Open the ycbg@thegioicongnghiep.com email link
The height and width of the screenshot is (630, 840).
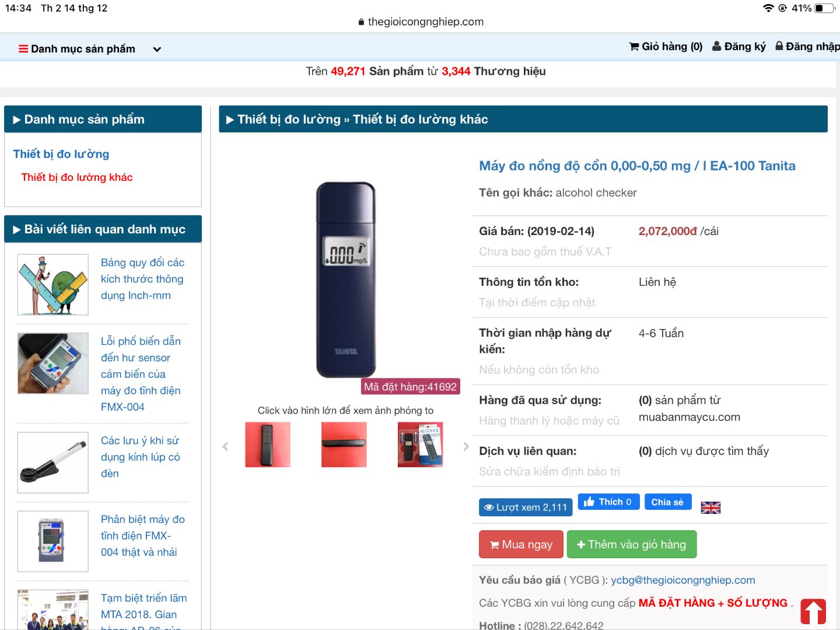point(683,580)
